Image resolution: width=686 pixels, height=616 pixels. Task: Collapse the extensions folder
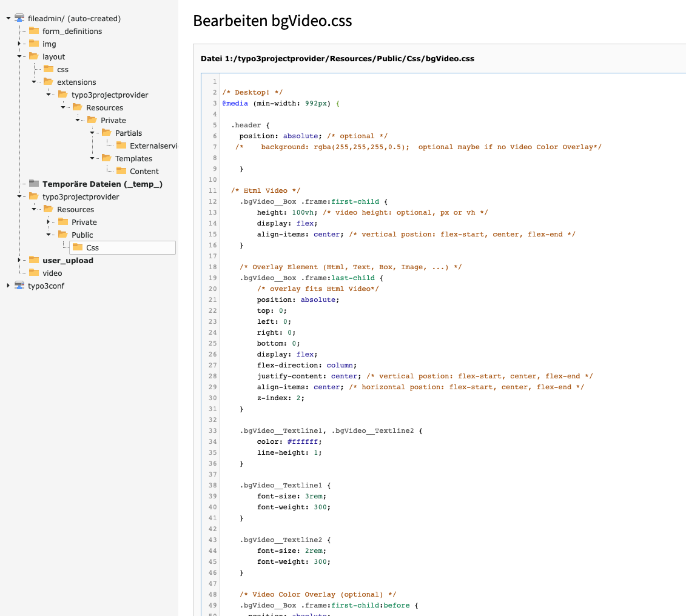click(x=34, y=82)
